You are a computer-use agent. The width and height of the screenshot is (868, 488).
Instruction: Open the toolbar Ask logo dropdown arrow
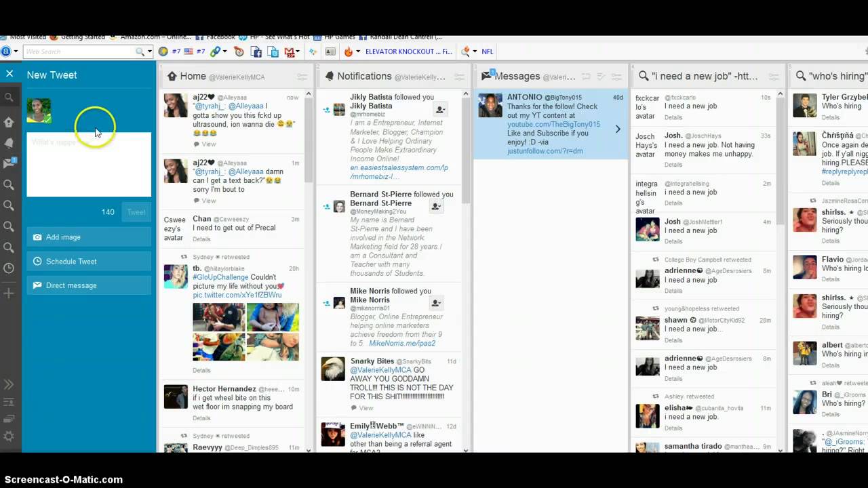click(x=16, y=52)
